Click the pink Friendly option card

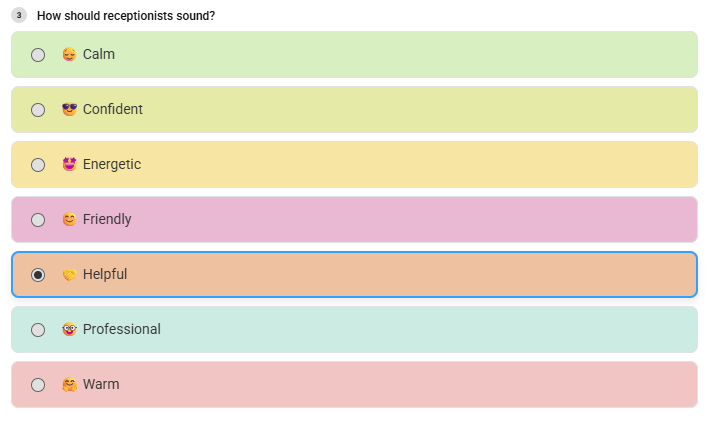tap(354, 219)
